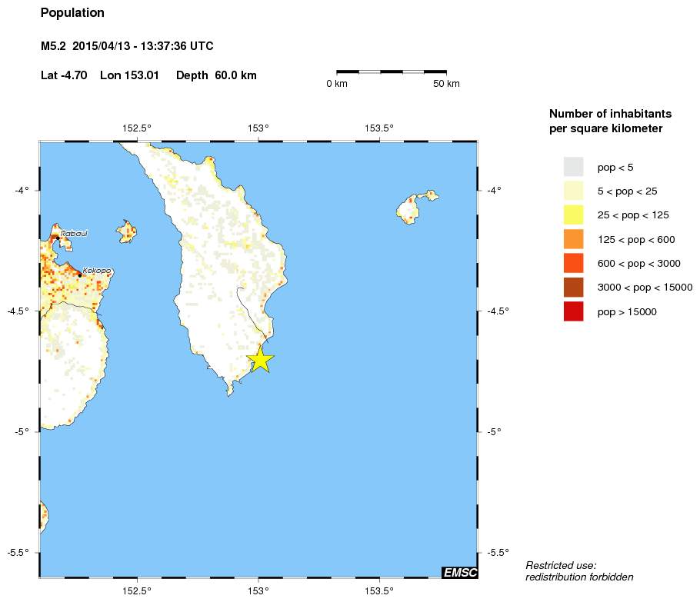Select the Rabaul city label

pos(73,234)
